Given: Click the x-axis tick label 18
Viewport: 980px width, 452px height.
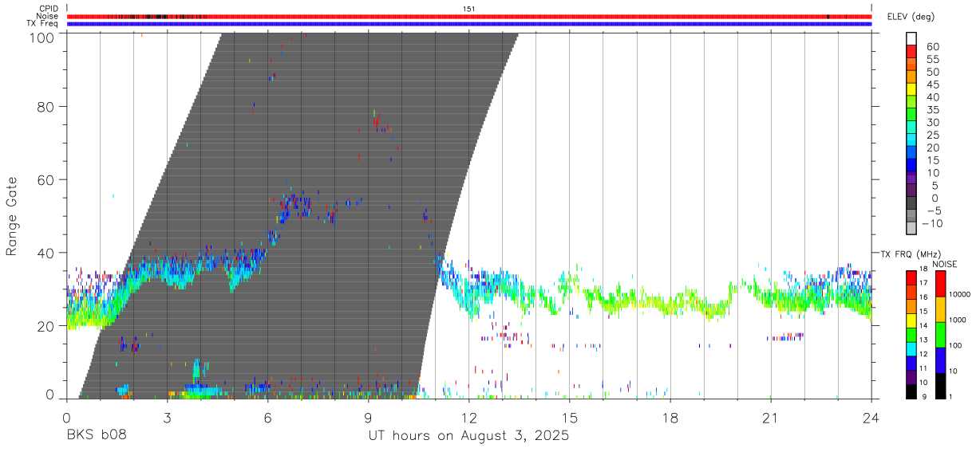Looking at the screenshot, I should (670, 418).
